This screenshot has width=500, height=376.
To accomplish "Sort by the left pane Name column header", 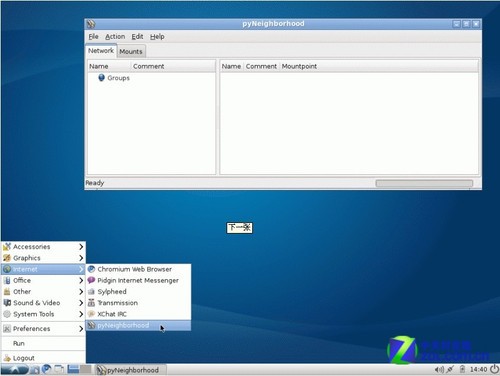I will (x=109, y=66).
